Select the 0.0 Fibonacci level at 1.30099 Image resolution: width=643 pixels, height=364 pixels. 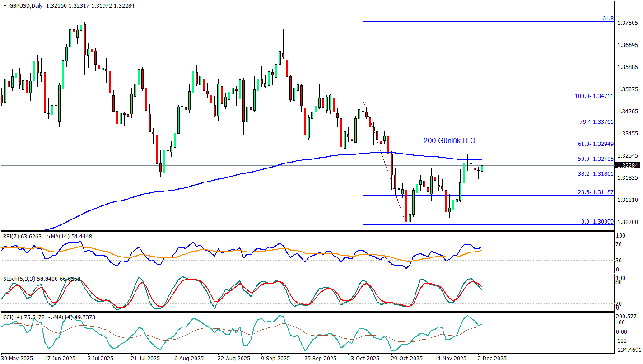click(597, 222)
